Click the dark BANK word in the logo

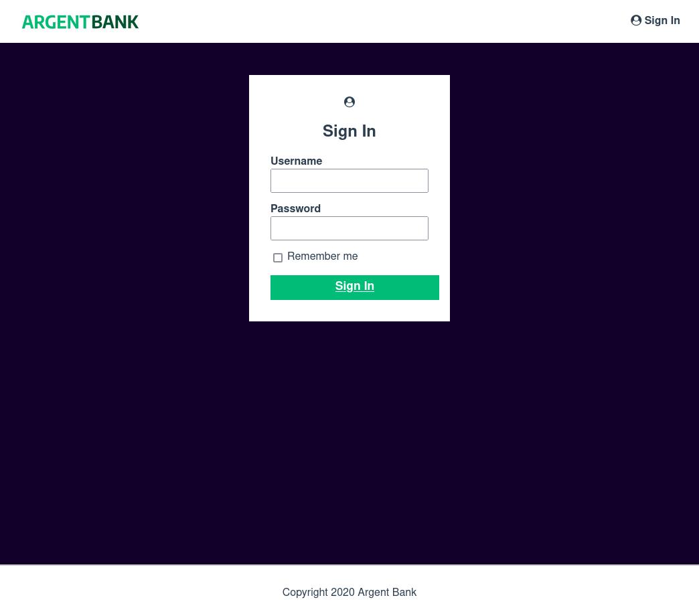click(115, 22)
